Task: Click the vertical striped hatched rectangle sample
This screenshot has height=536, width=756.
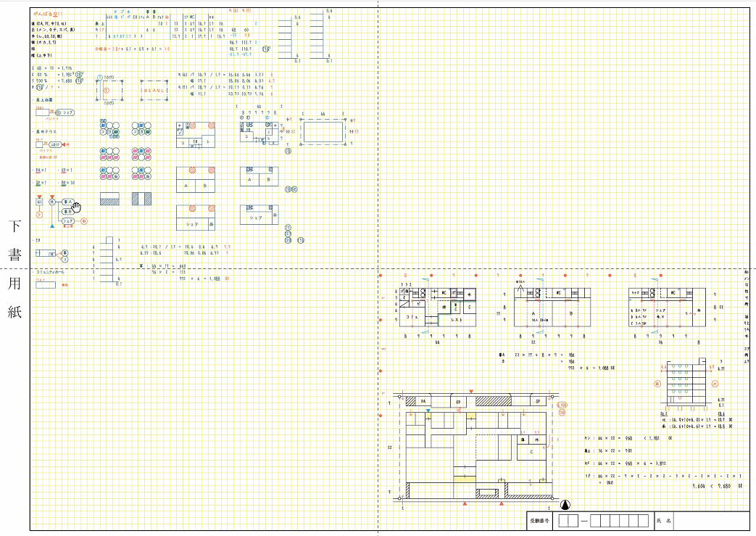Action: pos(141,199)
